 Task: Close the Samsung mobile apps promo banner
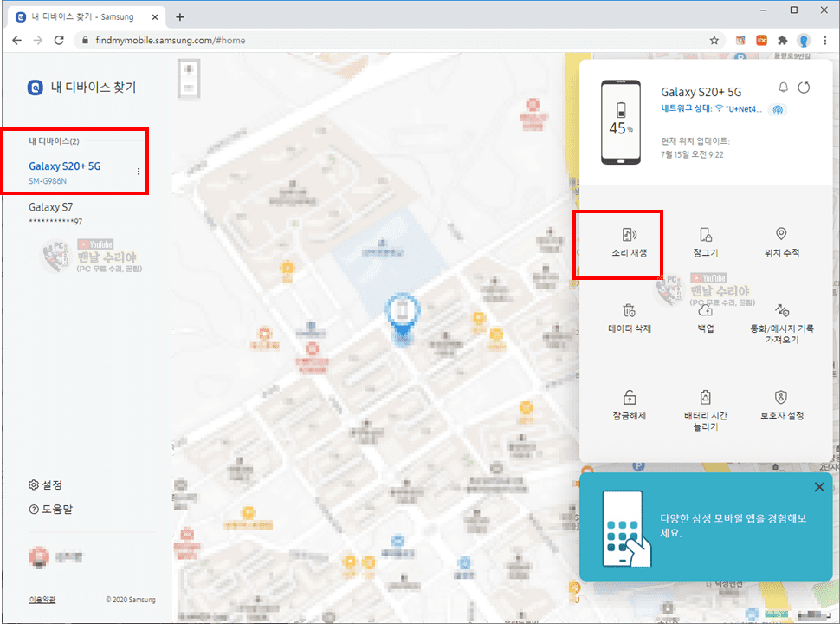[819, 487]
